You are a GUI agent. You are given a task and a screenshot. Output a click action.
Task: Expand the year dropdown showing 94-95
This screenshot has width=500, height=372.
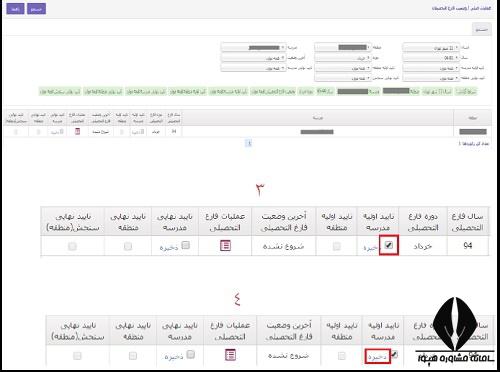click(x=431, y=58)
